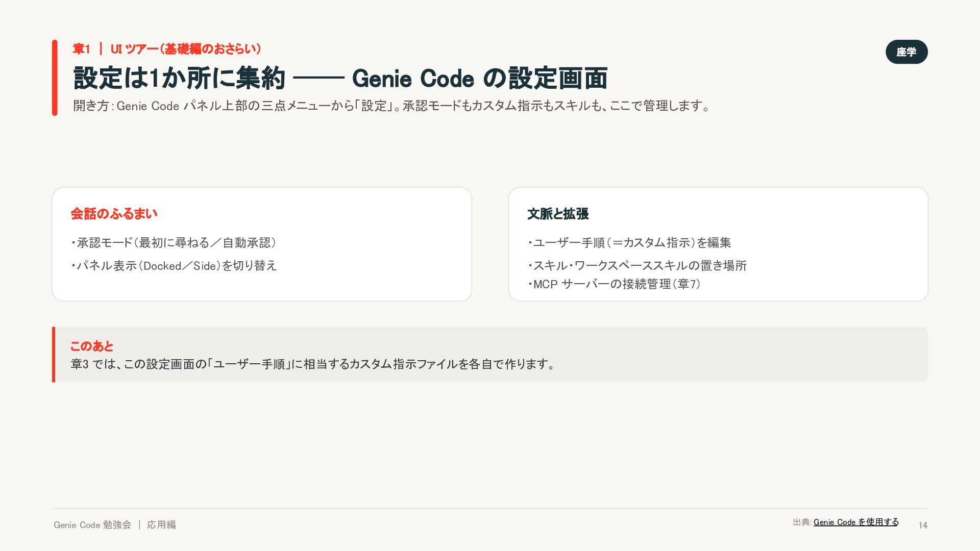Click the page number 14
Image resolution: width=980 pixels, height=551 pixels.
pyautogui.click(x=923, y=525)
